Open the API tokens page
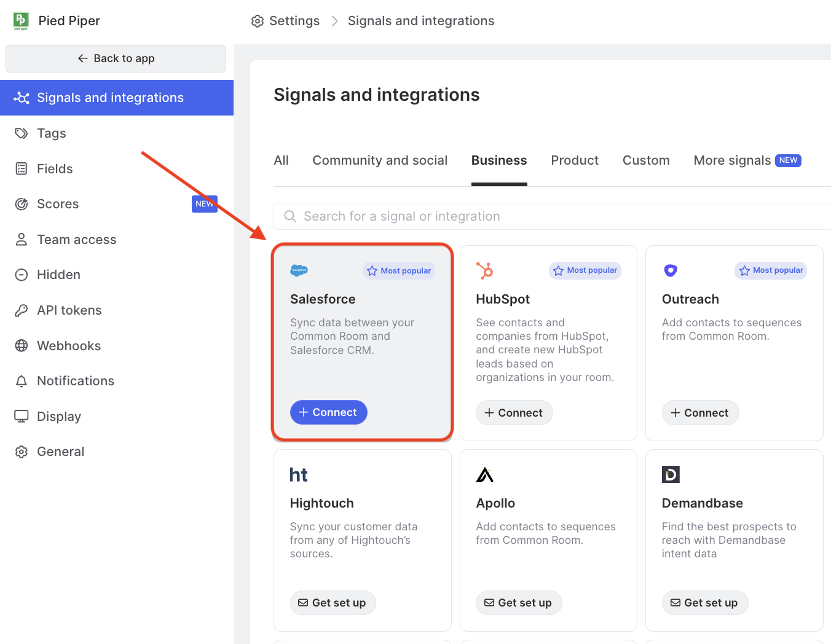 [x=117, y=310]
